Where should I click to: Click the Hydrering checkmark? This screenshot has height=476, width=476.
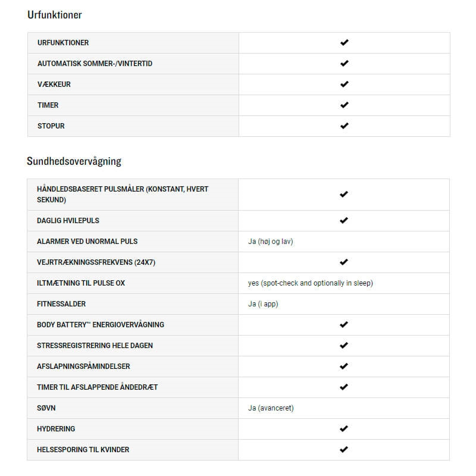(343, 429)
